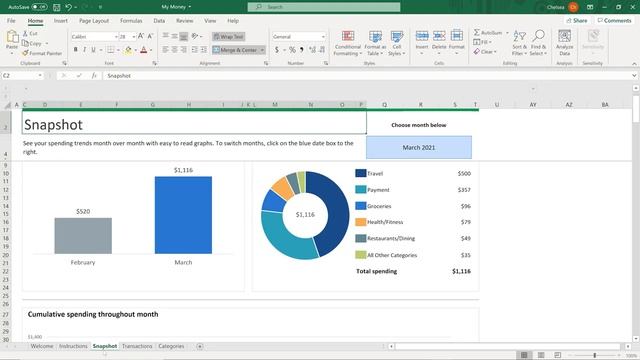Open the Welcome sheet tab
The width and height of the screenshot is (640, 360).
(42, 346)
